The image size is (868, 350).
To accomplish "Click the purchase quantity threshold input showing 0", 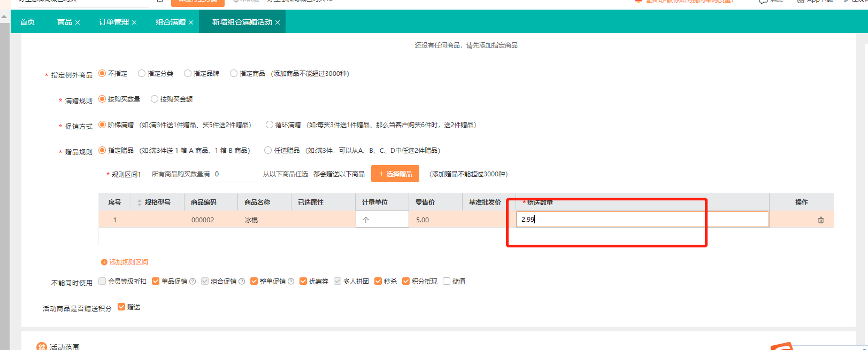I will [235, 174].
